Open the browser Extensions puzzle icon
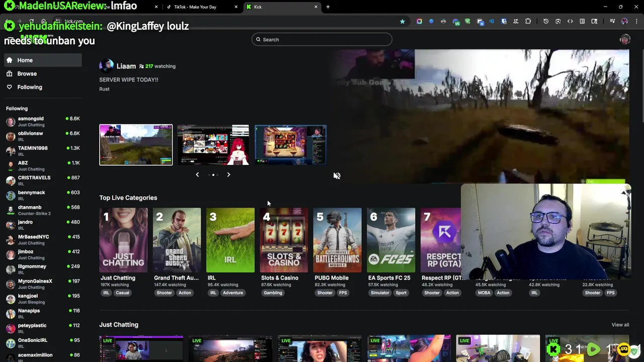The width and height of the screenshot is (644, 362). pos(528,22)
